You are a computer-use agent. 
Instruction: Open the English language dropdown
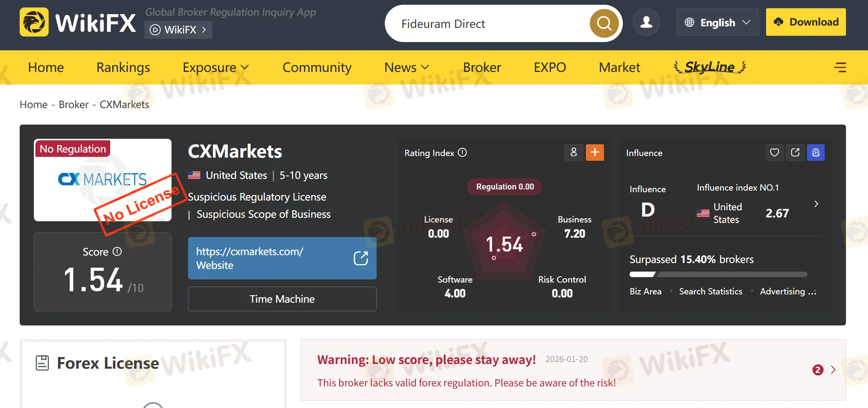[x=717, y=22]
